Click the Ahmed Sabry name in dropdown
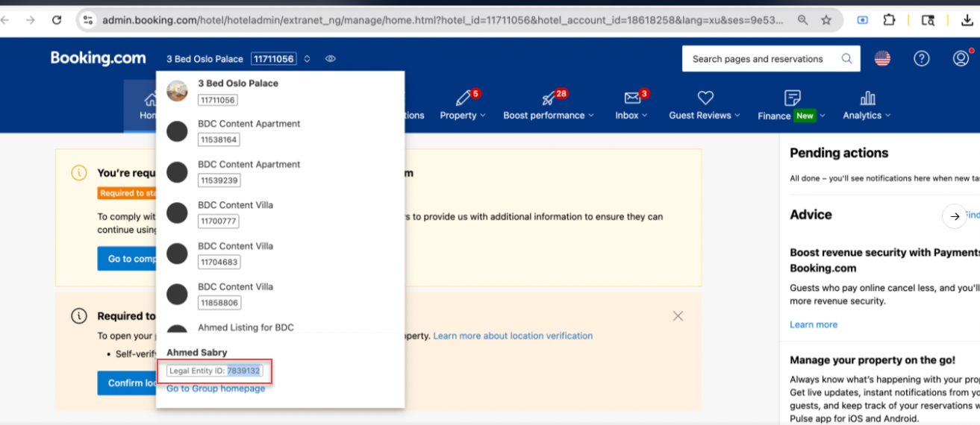This screenshot has height=425, width=980. [197, 353]
